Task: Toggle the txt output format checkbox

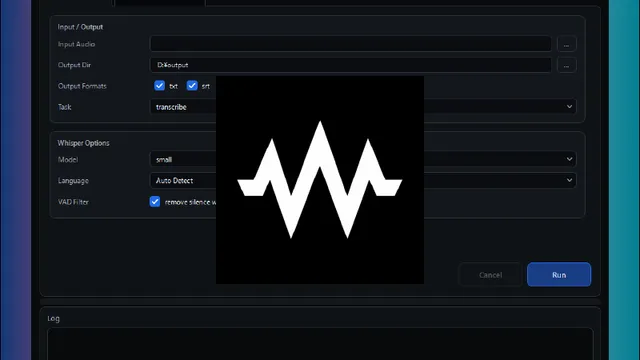Action: tap(160, 86)
